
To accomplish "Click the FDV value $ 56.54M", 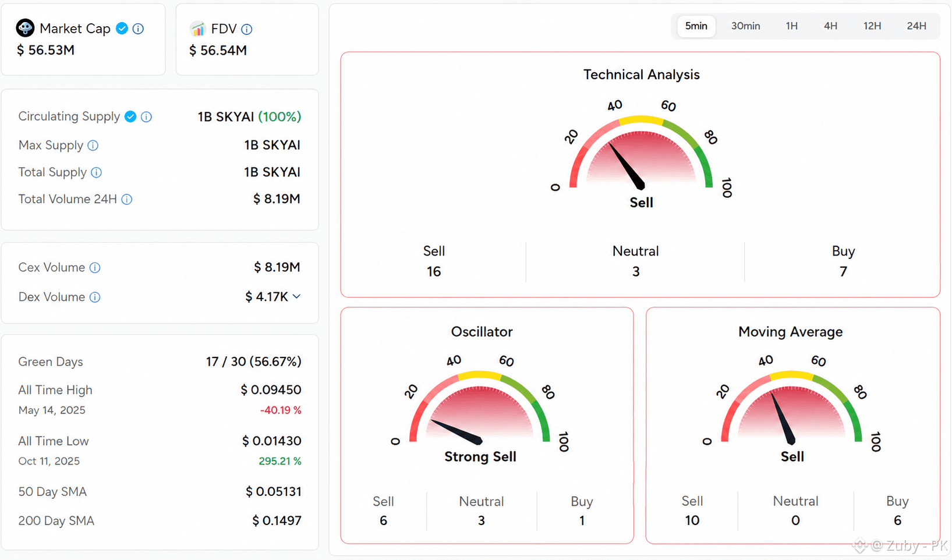I will click(218, 51).
